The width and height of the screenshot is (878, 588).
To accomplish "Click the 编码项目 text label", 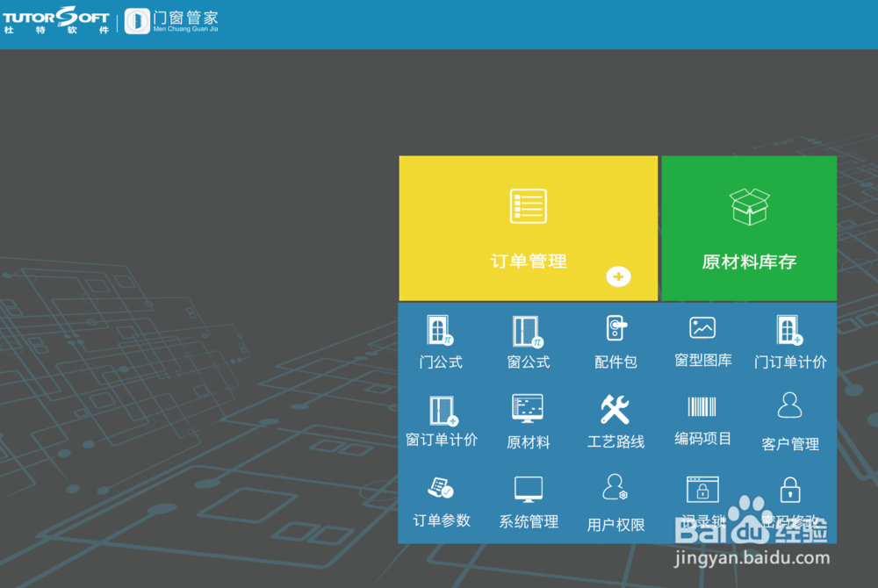I will point(702,439).
